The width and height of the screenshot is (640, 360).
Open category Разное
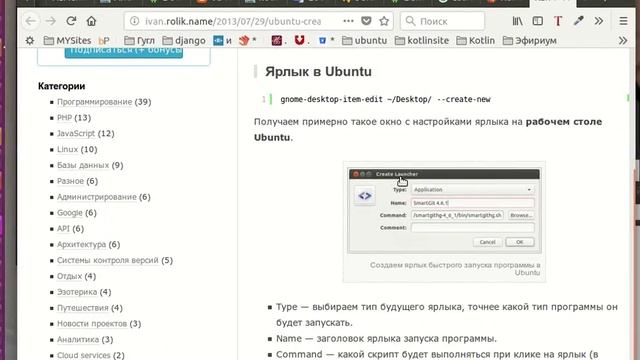(x=70, y=181)
